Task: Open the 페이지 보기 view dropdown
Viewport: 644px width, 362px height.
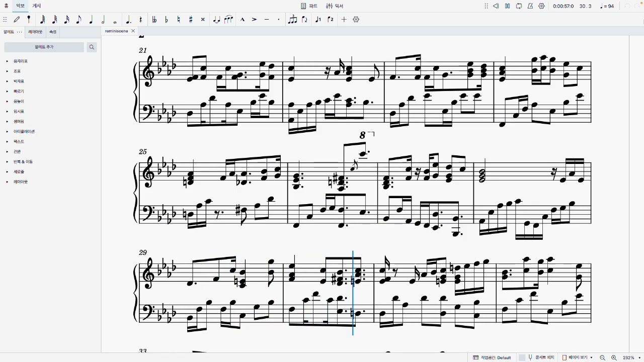Action: [x=578, y=357]
